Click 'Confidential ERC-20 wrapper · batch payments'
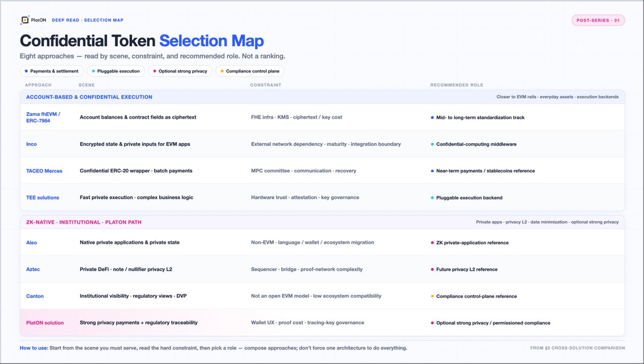Image resolution: width=644 pixels, height=364 pixels. coord(136,171)
